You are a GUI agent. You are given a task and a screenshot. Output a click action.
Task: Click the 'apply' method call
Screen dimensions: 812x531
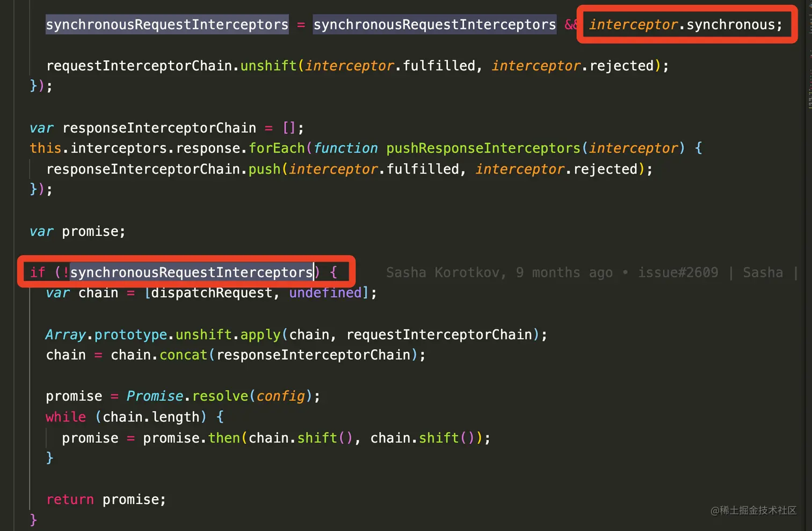pos(260,335)
